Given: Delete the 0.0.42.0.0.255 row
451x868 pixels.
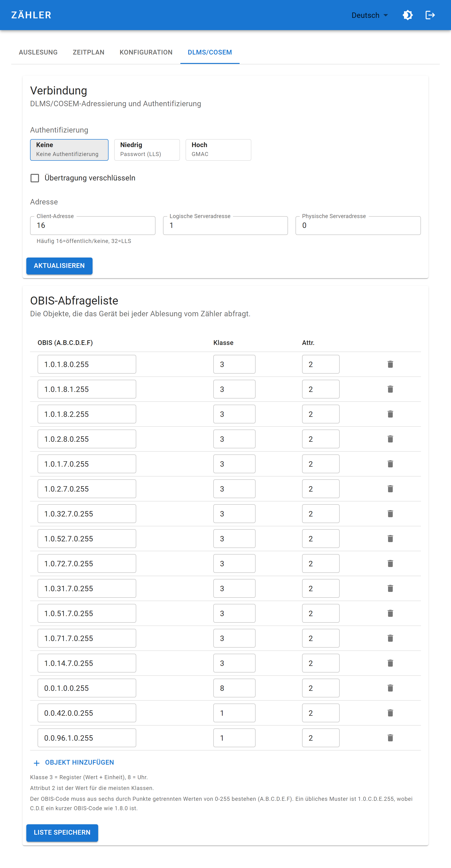Looking at the screenshot, I should pos(390,713).
